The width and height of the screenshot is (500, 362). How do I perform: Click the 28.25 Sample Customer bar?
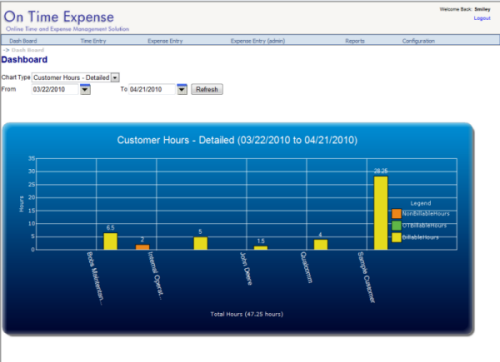point(381,213)
